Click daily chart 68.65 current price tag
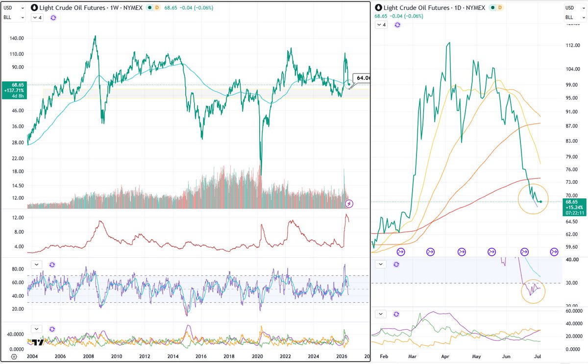This screenshot has width=588, height=364. [x=575, y=207]
